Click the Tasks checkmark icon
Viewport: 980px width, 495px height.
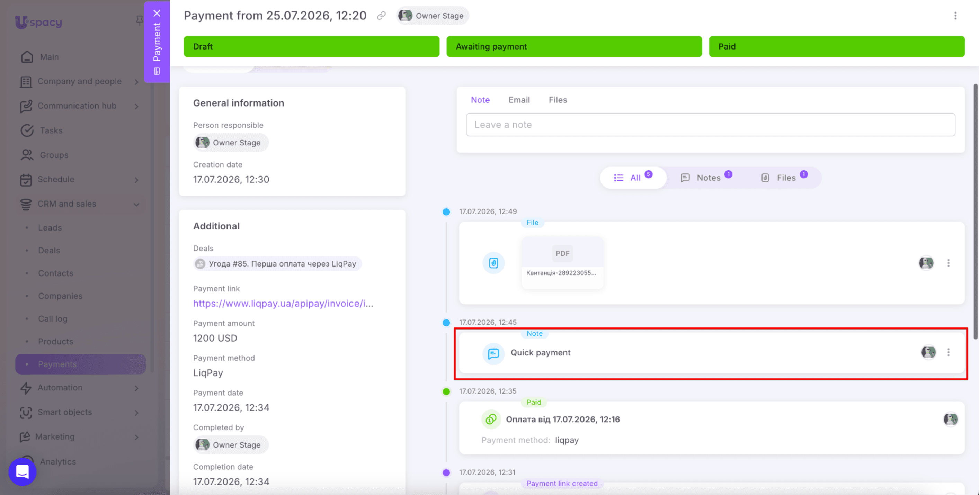(27, 130)
